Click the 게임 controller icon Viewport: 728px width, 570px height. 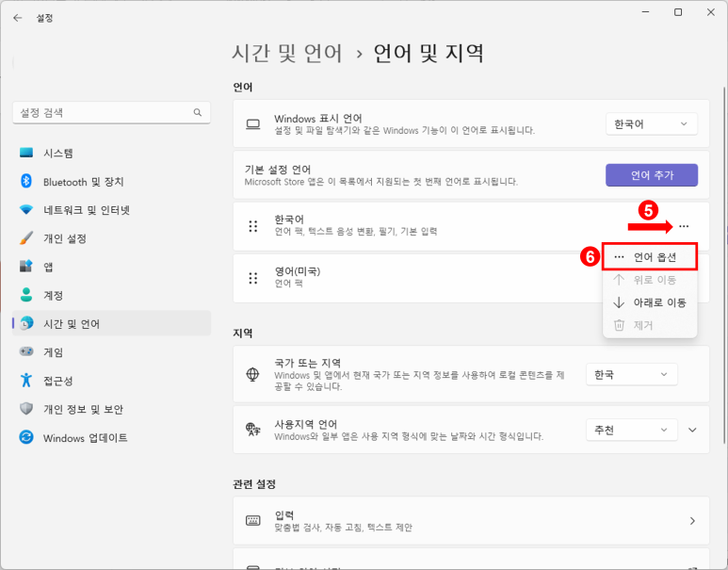point(26,351)
